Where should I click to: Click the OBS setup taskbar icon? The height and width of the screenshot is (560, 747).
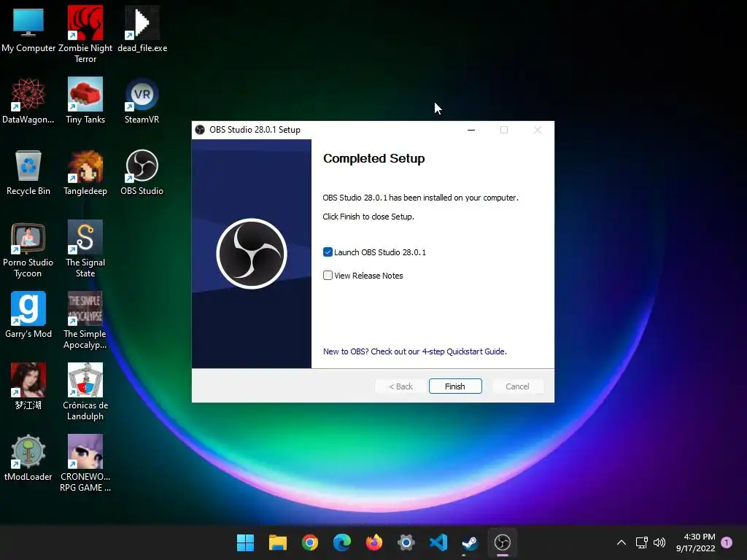[x=503, y=542]
